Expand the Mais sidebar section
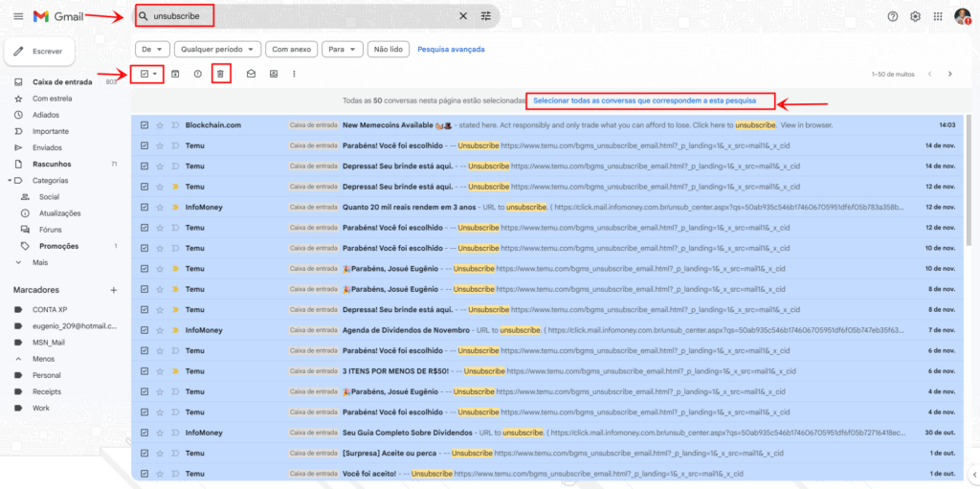Screen dimensions: 980x489 click(40, 262)
